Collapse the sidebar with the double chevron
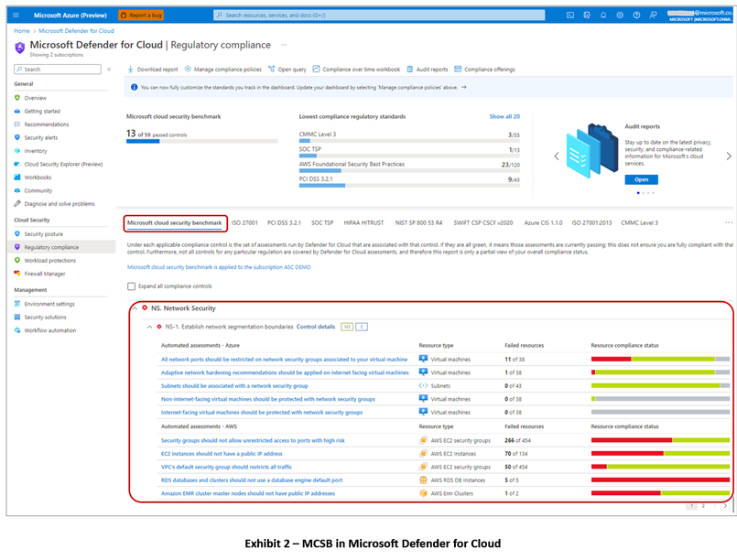Screen dimensions: 737x560 click(109, 69)
